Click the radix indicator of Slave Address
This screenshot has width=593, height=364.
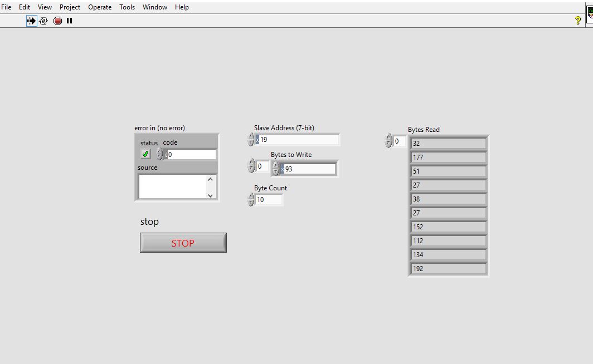257,140
